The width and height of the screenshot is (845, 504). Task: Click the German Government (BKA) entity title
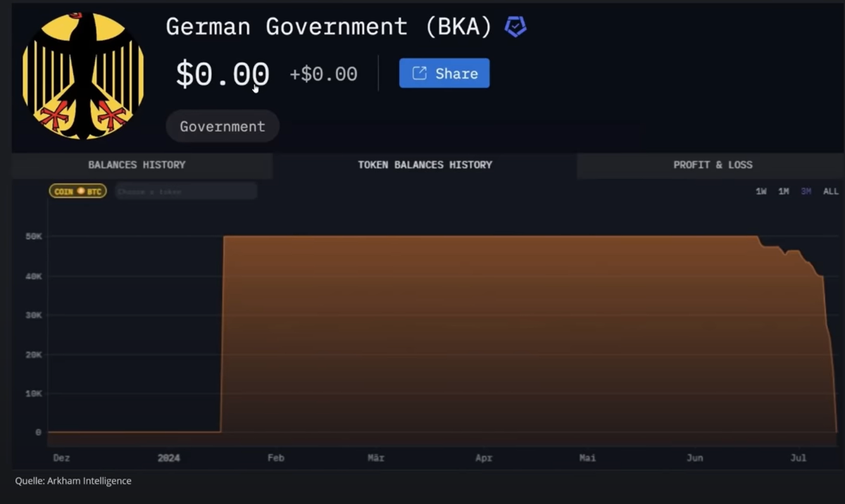point(329,27)
